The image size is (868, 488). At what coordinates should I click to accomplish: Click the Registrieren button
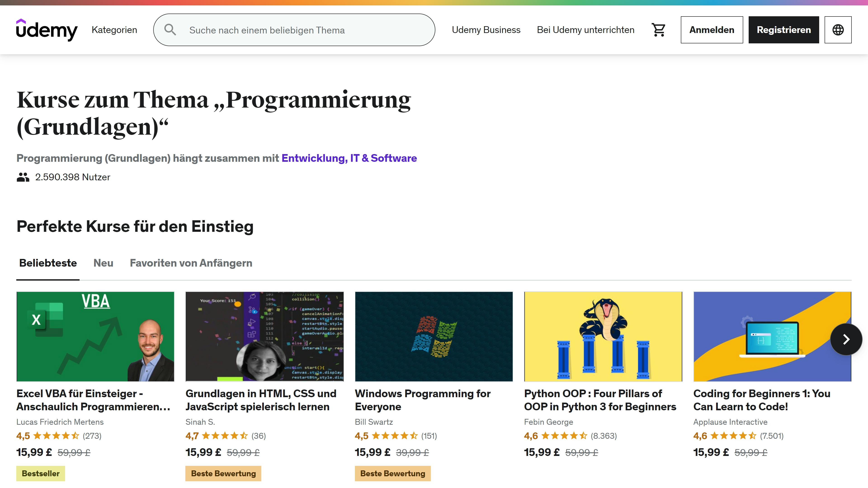pyautogui.click(x=784, y=30)
